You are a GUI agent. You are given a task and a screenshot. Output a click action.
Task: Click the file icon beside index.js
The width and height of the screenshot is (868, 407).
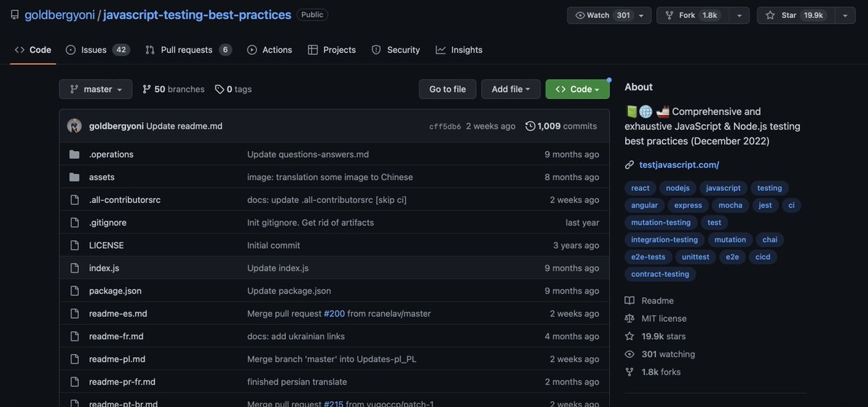[x=75, y=268]
